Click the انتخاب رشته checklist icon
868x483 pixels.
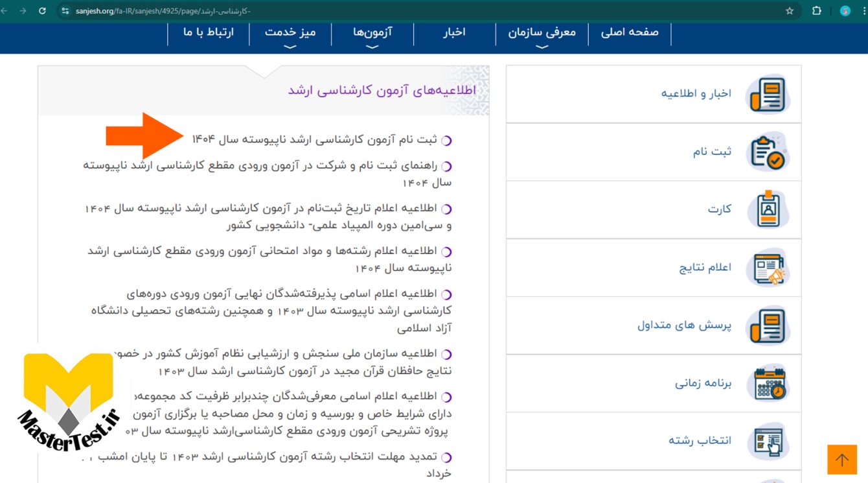coord(768,440)
